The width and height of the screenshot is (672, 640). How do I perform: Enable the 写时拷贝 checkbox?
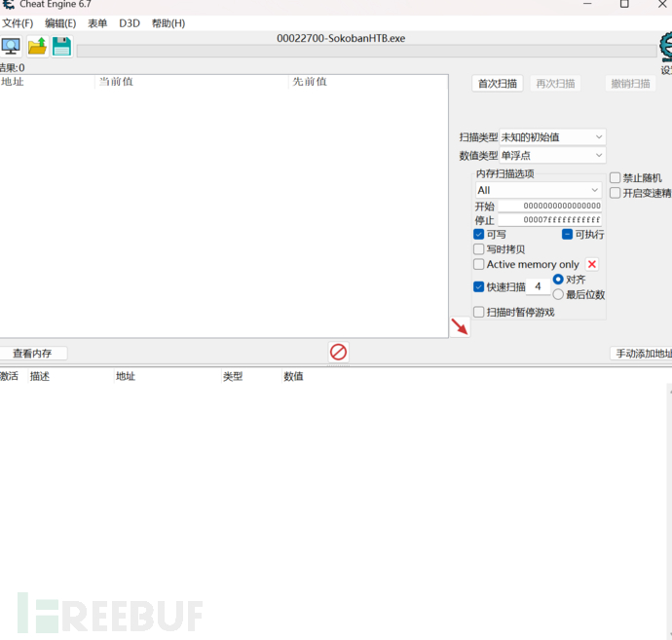point(479,249)
